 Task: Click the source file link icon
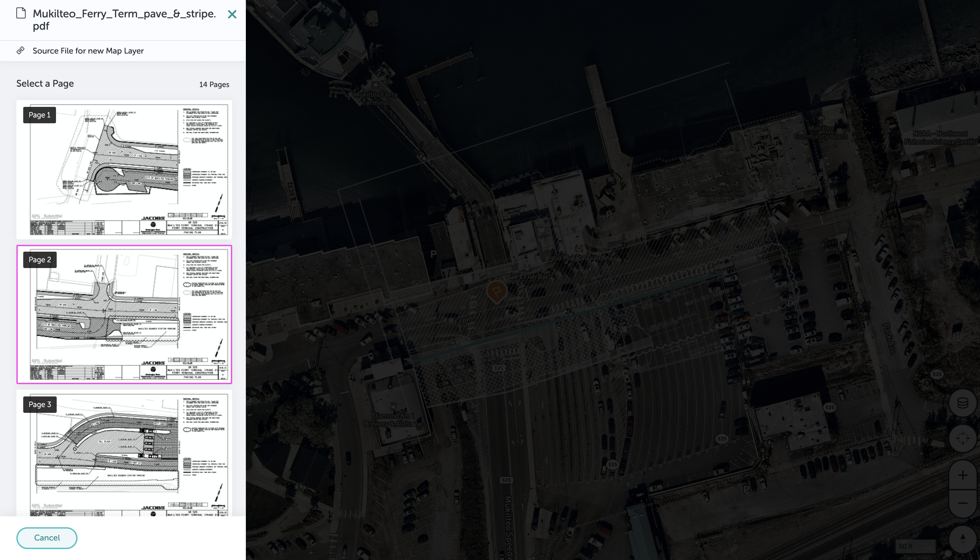[21, 51]
